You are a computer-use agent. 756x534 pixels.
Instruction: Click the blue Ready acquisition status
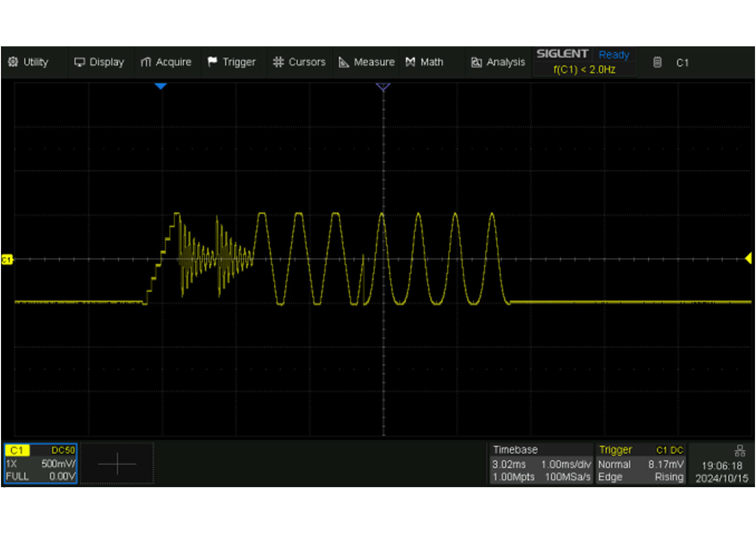tap(613, 54)
